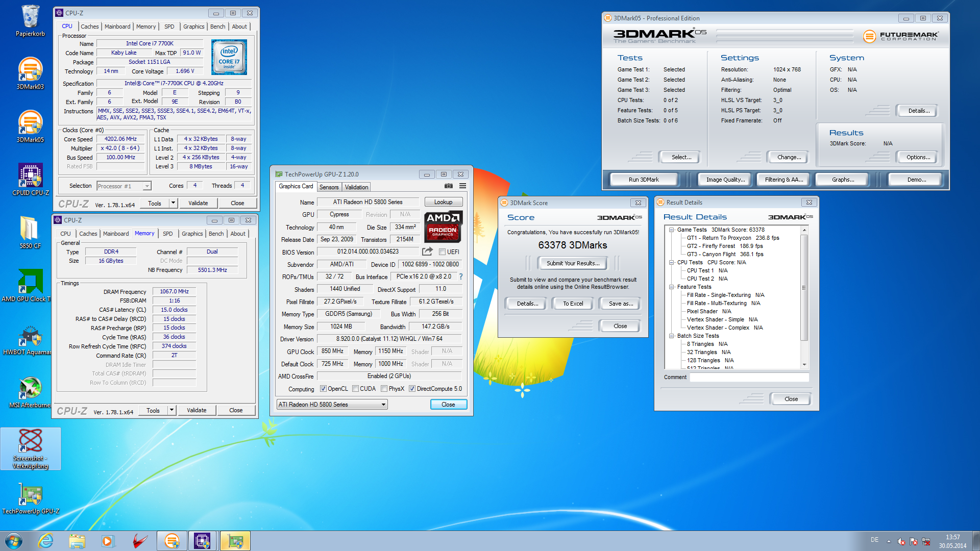Launch the AMD GPU Clock Tool shortcut
980x551 pixels.
click(26, 286)
